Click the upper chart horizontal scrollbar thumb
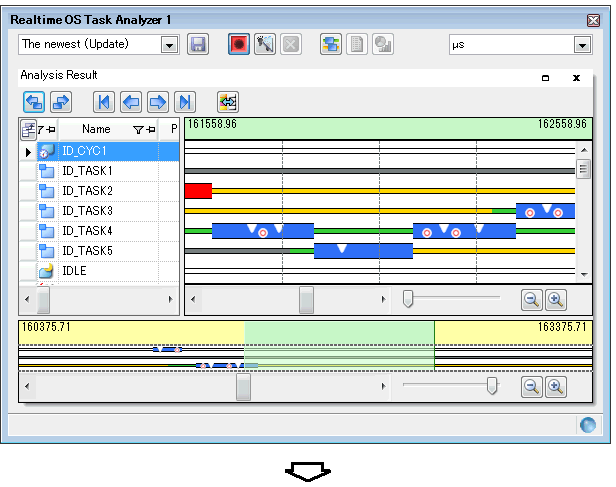 click(x=306, y=299)
